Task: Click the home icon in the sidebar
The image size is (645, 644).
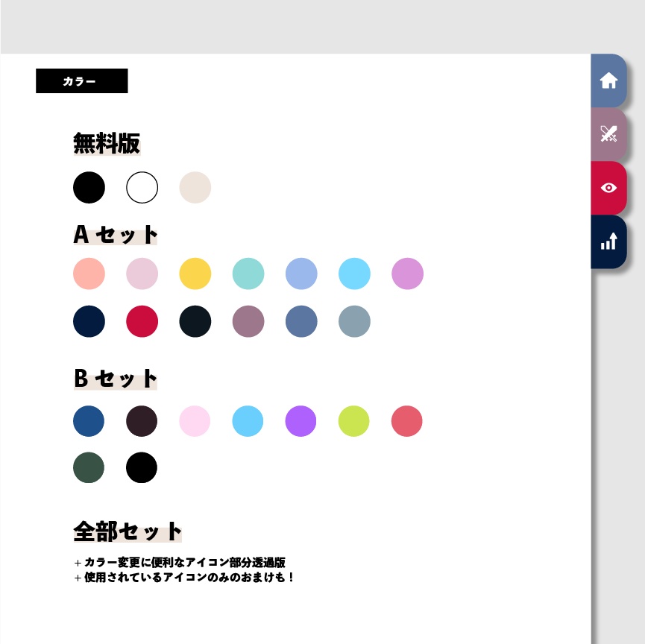Action: click(x=609, y=80)
